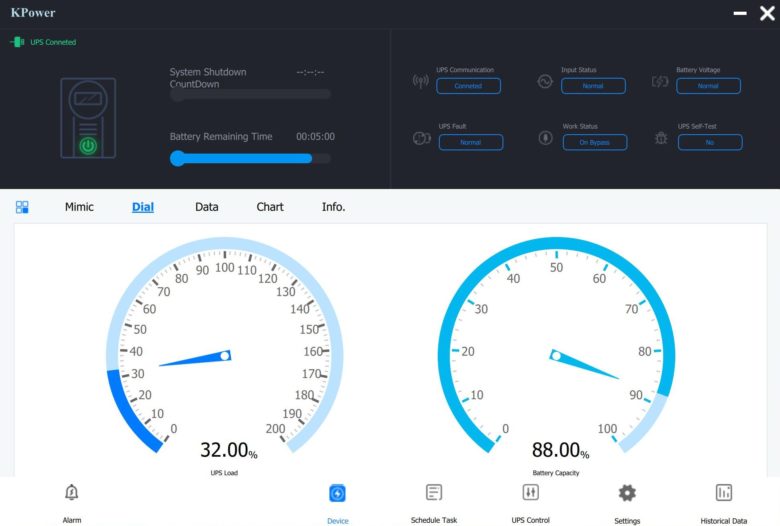Click the Input Status sine wave icon

(545, 81)
